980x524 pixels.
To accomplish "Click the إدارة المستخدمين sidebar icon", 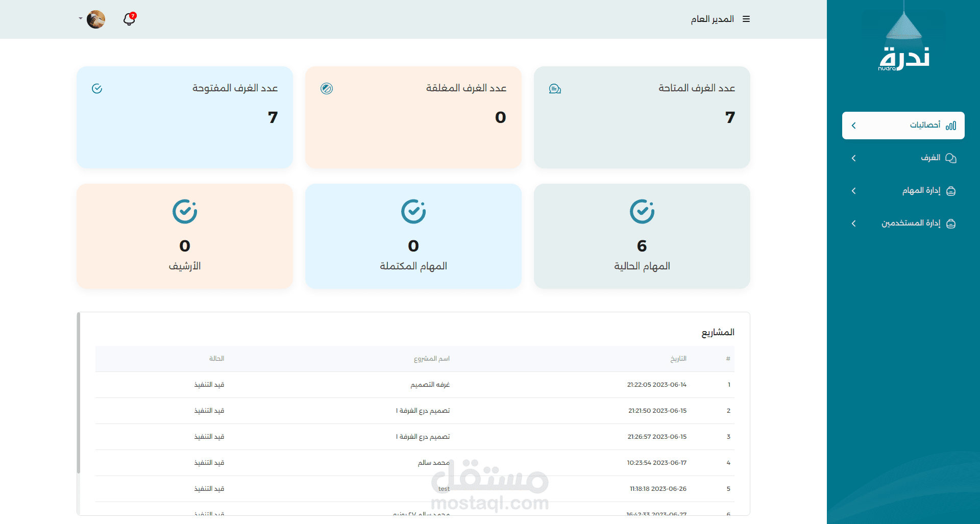I will [951, 223].
